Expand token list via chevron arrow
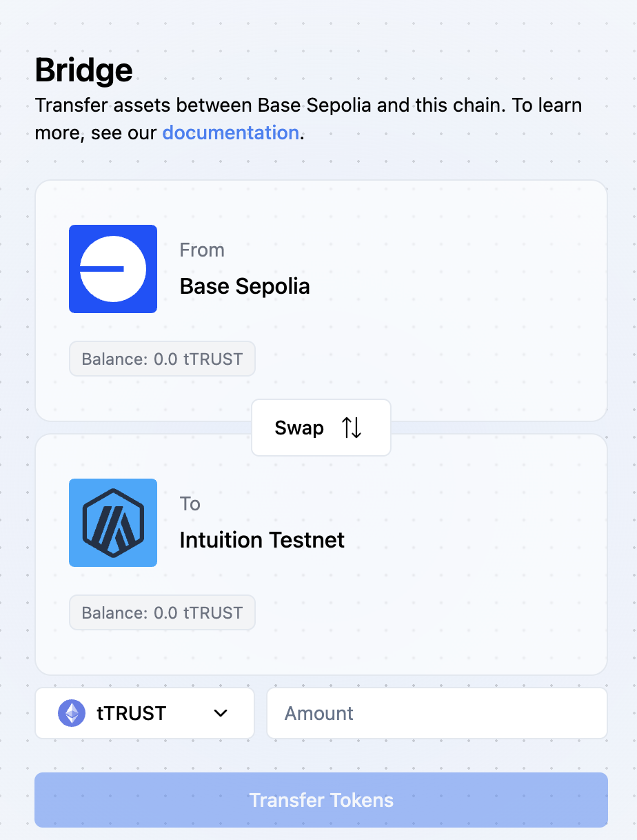 pyautogui.click(x=221, y=713)
